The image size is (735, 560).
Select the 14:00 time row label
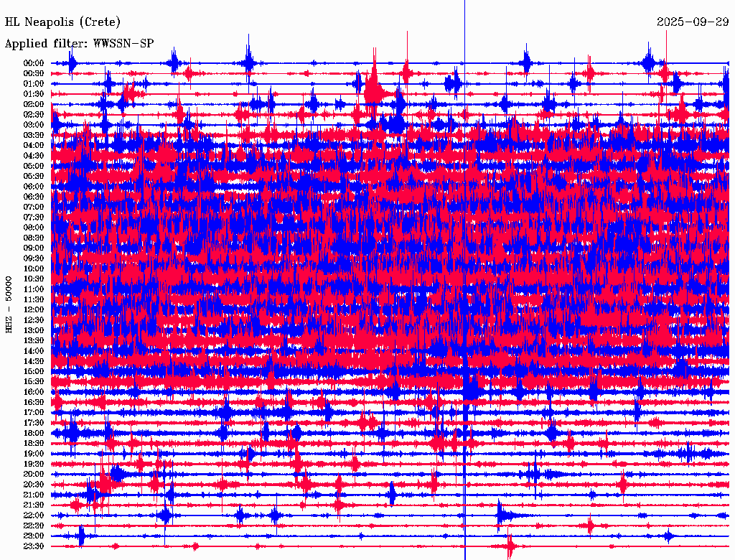coord(34,351)
